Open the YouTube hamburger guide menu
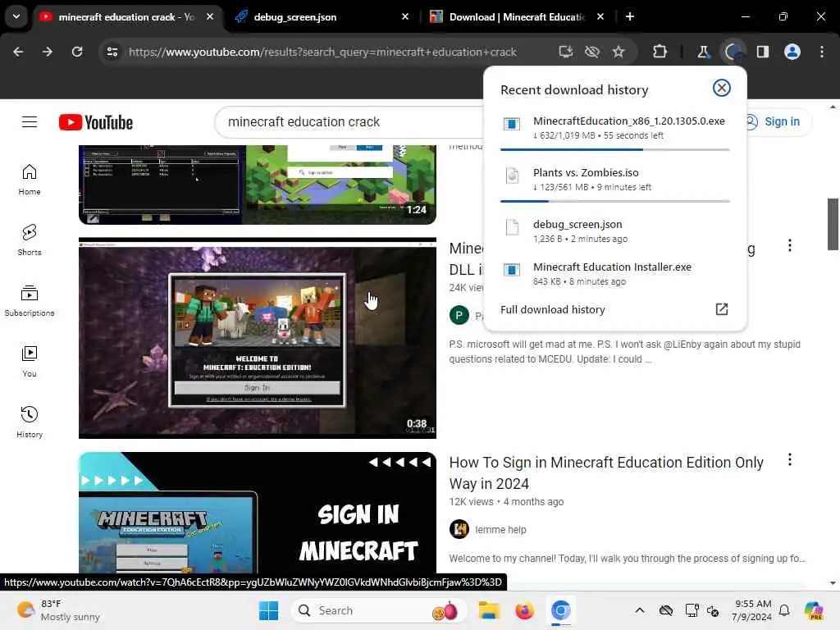This screenshot has width=840, height=630. (x=30, y=122)
